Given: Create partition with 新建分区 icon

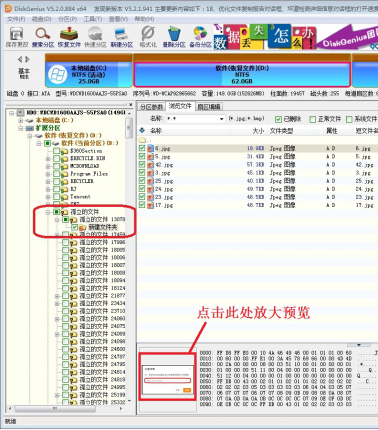Looking at the screenshot, I should [121, 37].
